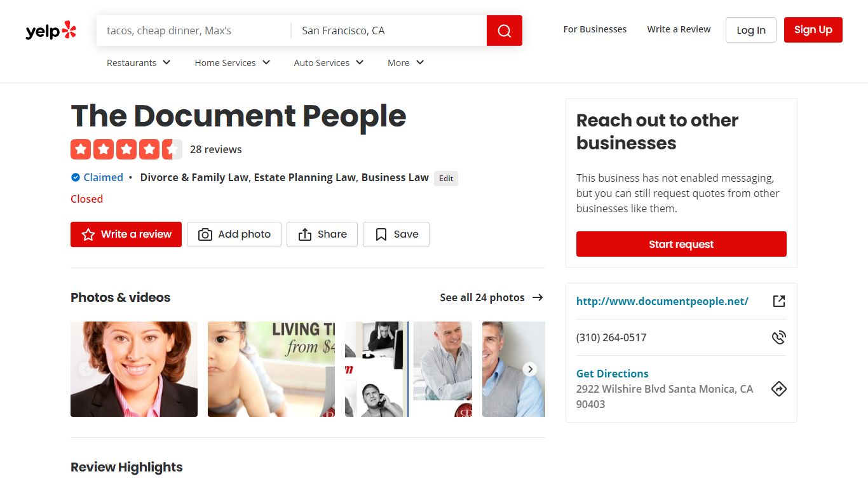Viewport: 868px width, 488px height.
Task: Click the external link icon beside website
Action: point(779,301)
